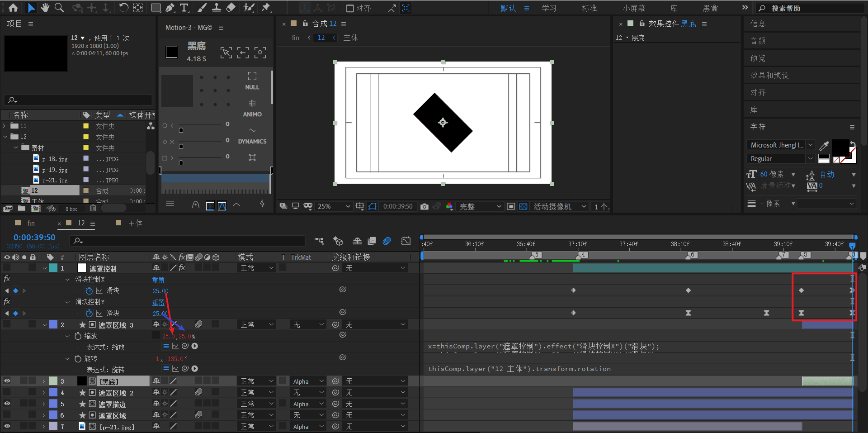Open the 预览 panel

pyautogui.click(x=758, y=58)
